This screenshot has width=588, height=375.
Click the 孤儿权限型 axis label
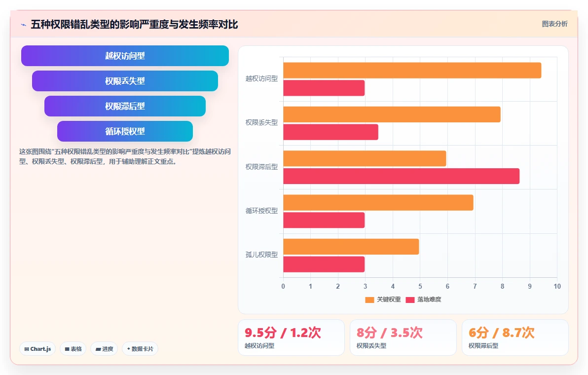click(261, 255)
